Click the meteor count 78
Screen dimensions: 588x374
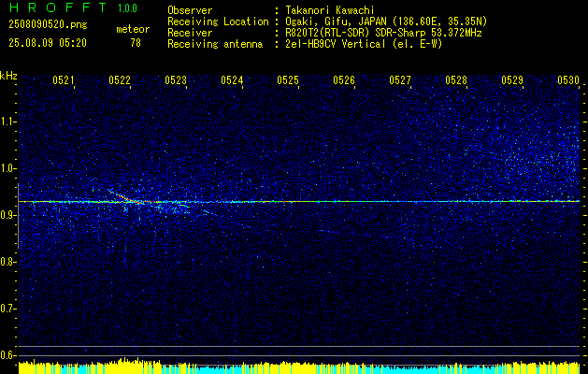[136, 43]
